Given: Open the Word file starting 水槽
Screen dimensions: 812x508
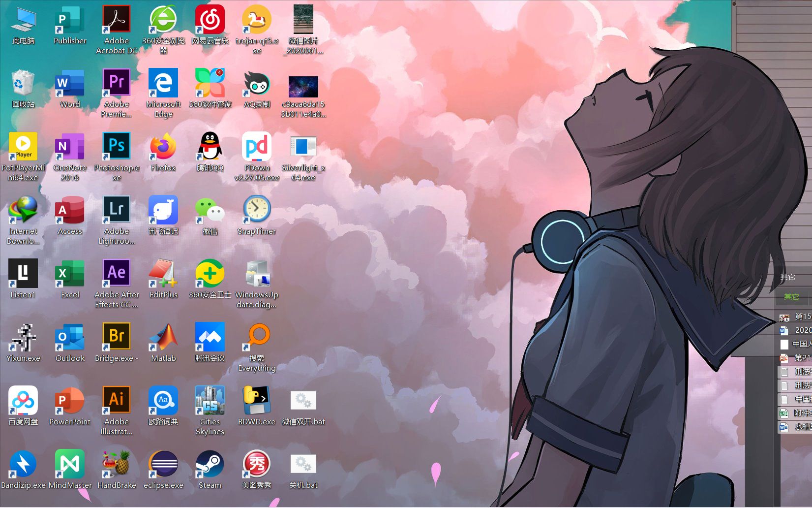Looking at the screenshot, I should [x=796, y=427].
